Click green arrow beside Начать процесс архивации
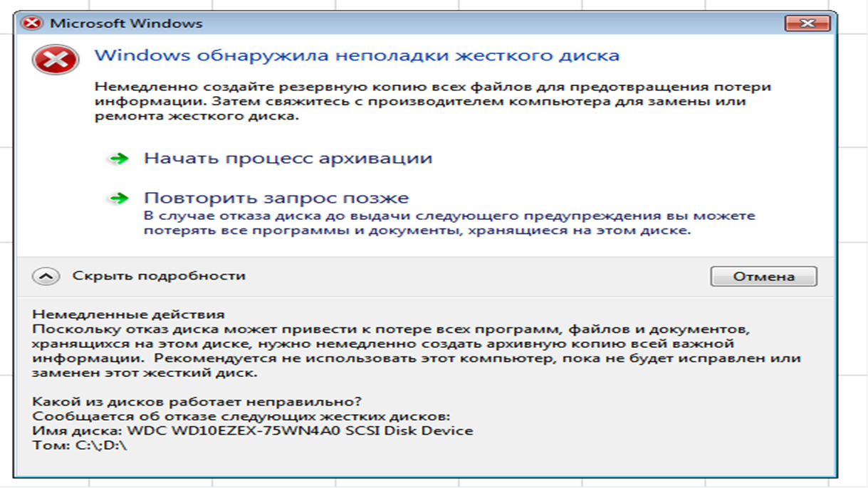Screen dimensions: 868x488 point(118,159)
